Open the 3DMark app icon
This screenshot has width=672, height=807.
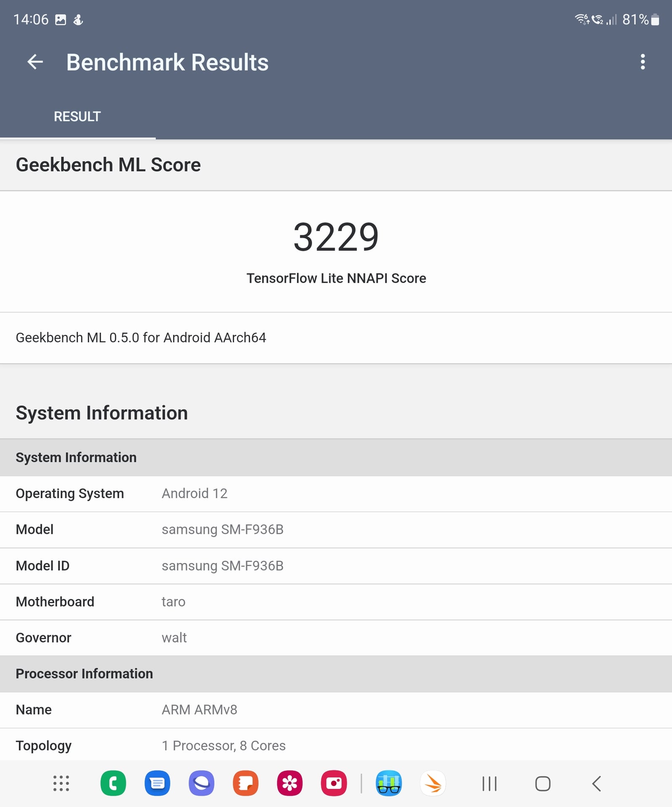tap(433, 783)
